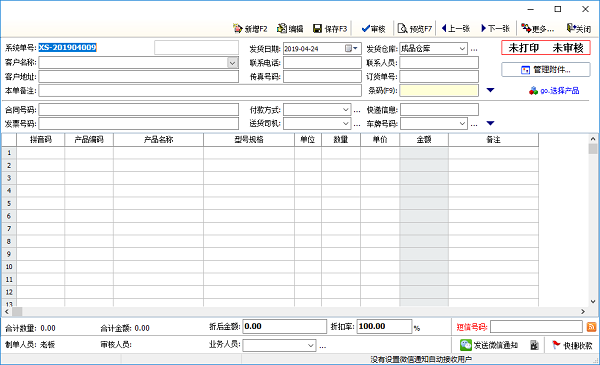
Task: Open the 更多... toolbar menu
Action: (x=538, y=29)
